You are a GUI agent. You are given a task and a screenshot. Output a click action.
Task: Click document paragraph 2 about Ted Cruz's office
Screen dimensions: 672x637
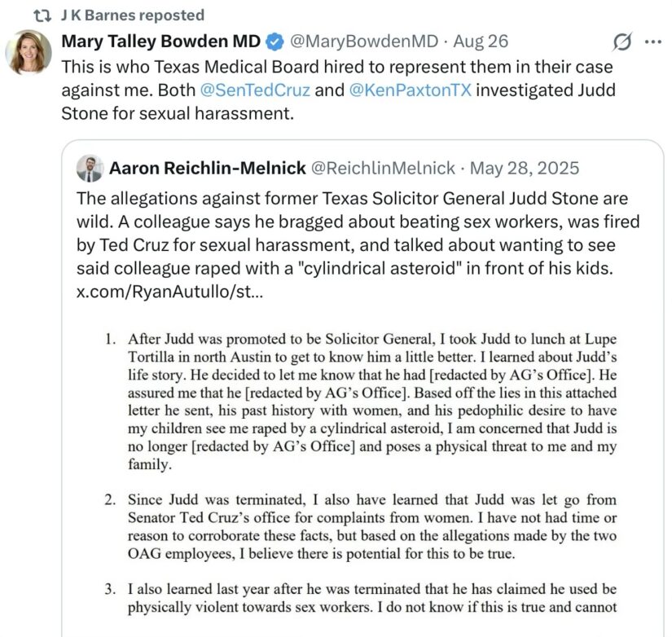[x=371, y=527]
